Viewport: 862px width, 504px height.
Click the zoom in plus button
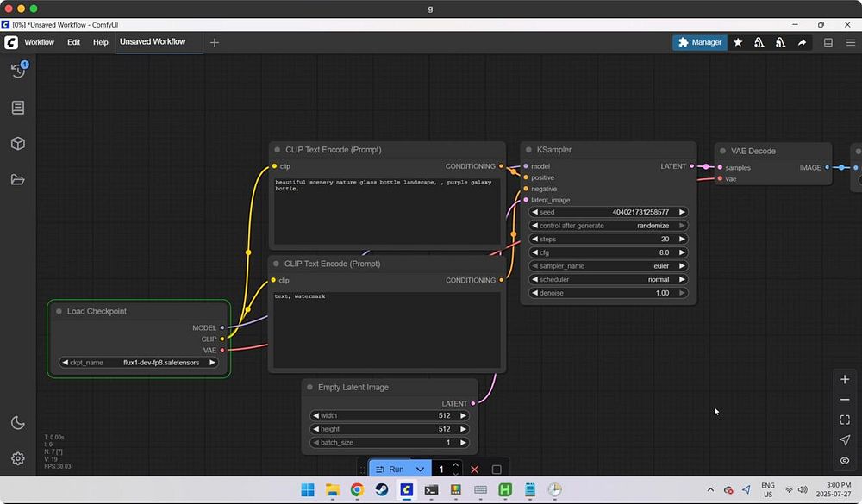point(845,379)
